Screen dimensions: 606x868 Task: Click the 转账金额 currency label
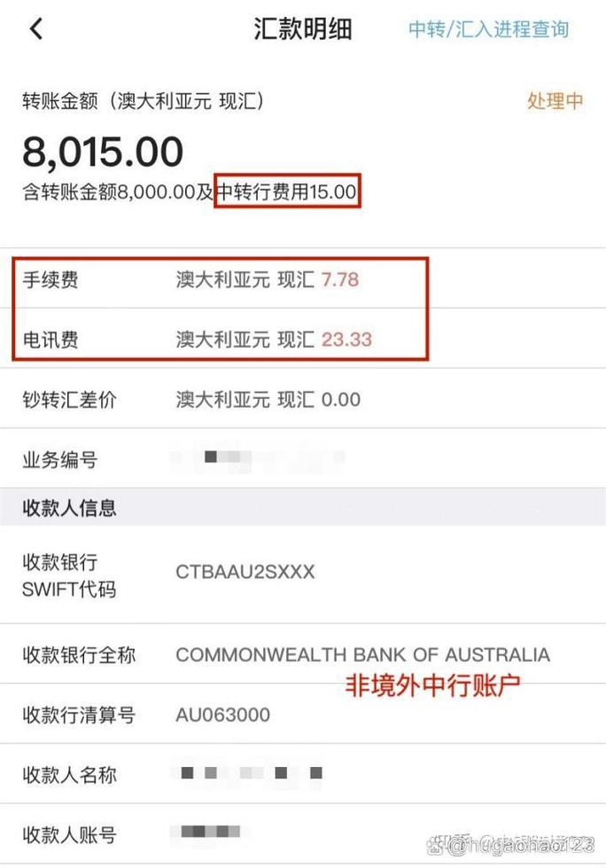pyautogui.click(x=144, y=101)
